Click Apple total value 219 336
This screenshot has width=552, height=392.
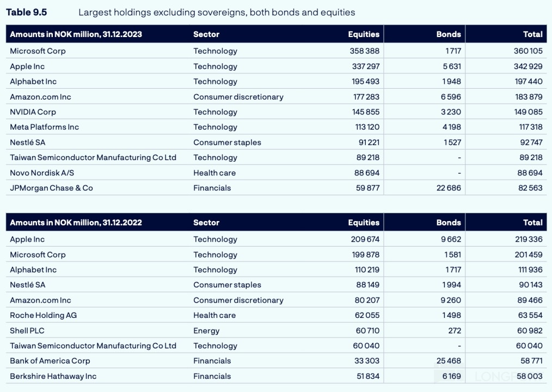[528, 240]
